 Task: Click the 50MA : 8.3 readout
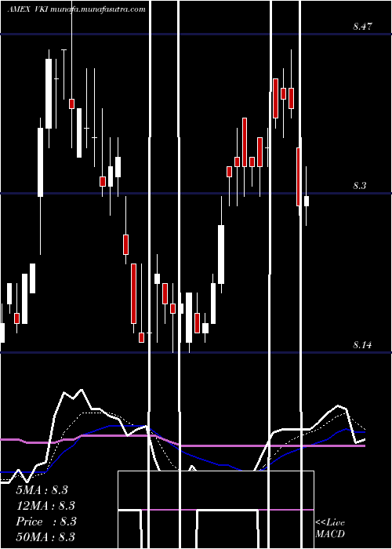(x=45, y=536)
